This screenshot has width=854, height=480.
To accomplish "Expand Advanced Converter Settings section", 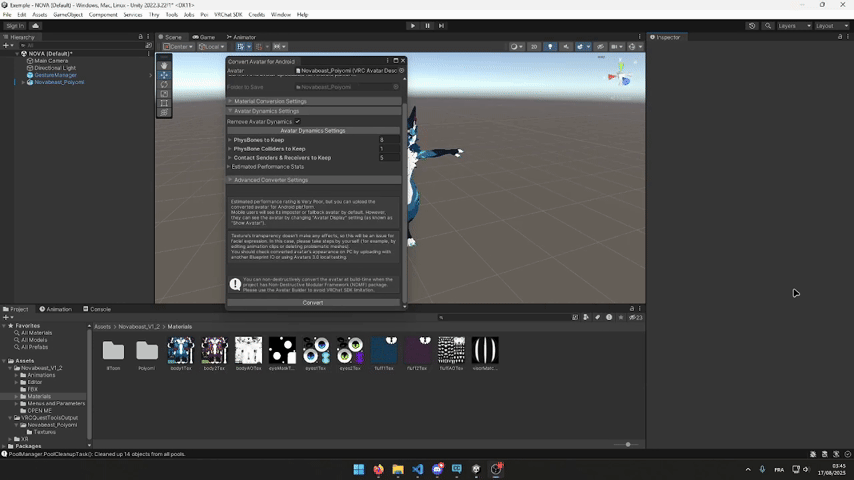I will pyautogui.click(x=271, y=180).
